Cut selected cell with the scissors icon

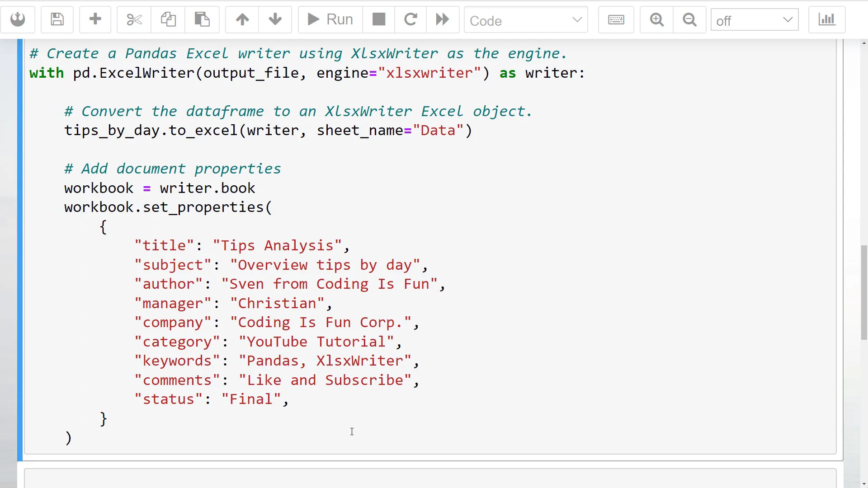pyautogui.click(x=134, y=19)
